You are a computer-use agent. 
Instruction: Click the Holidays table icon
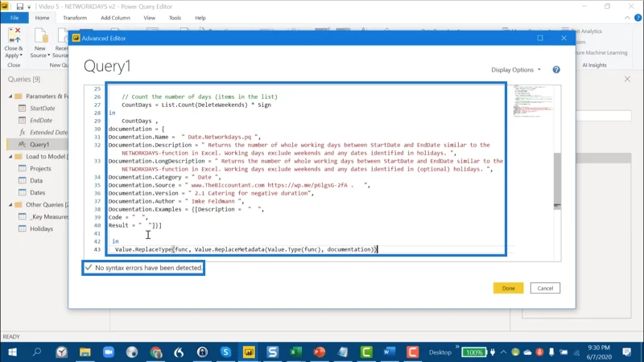click(23, 228)
